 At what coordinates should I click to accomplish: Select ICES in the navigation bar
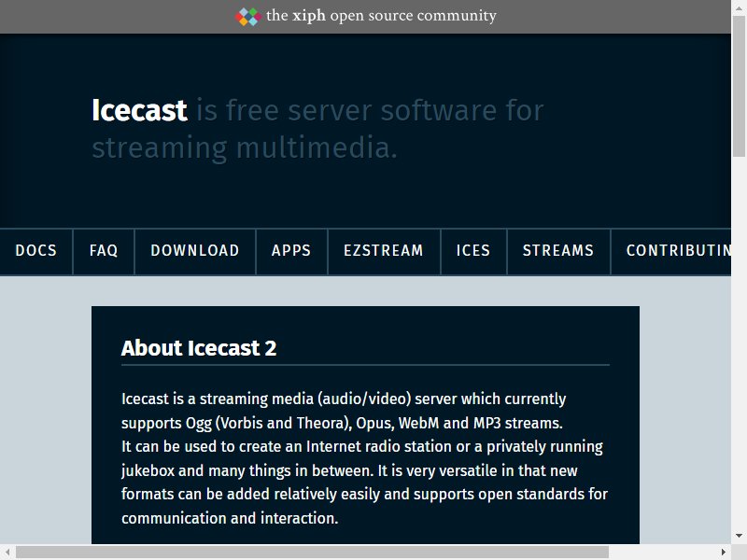[x=473, y=251]
